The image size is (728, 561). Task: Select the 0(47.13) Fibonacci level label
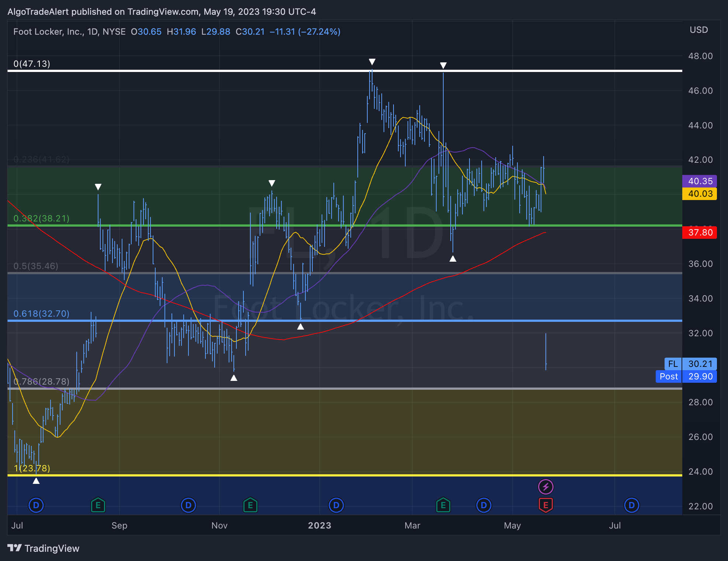pos(32,64)
